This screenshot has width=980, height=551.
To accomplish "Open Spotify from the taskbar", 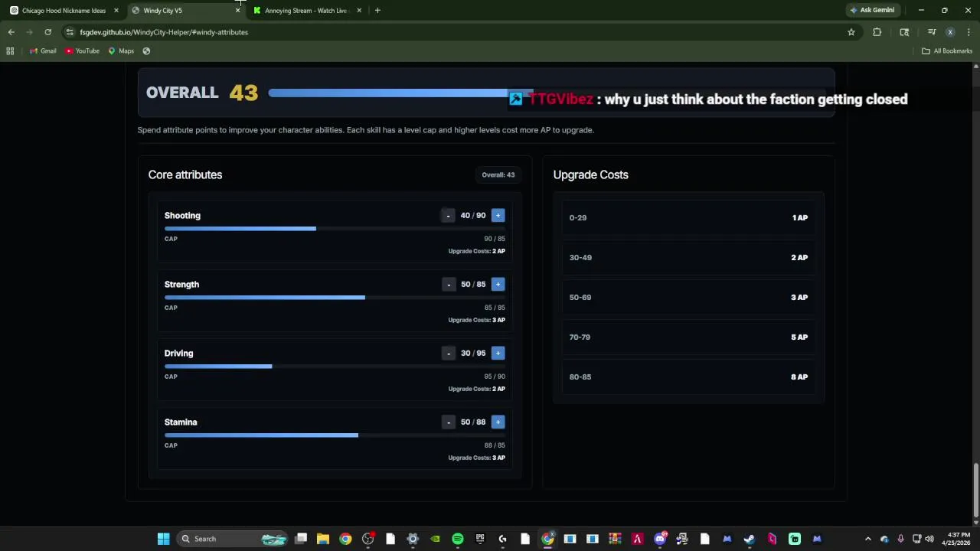I will [x=458, y=539].
